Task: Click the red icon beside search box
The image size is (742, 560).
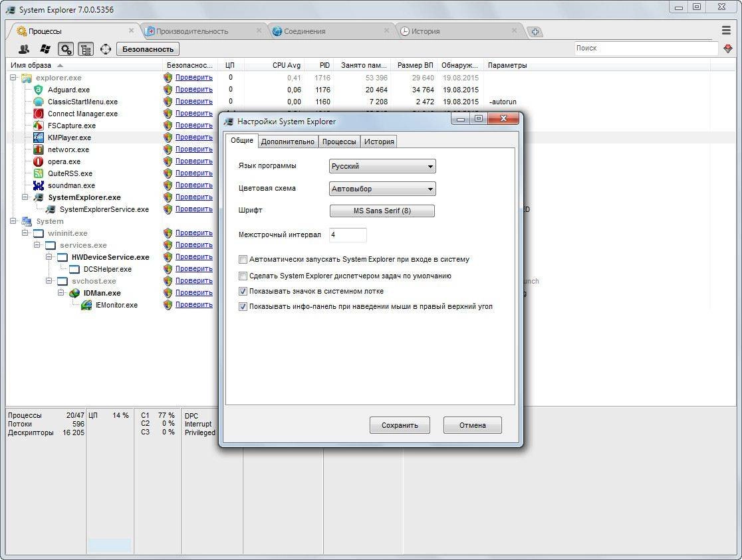Action: coord(728,48)
